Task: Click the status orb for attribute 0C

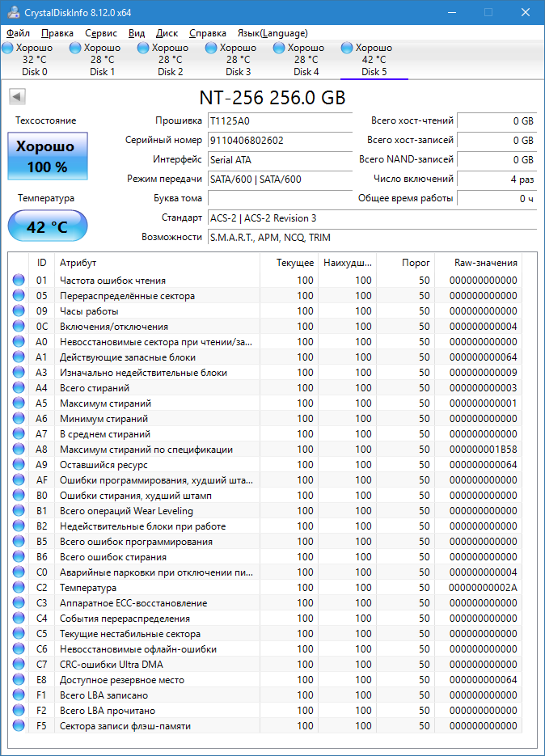Action: pyautogui.click(x=19, y=327)
